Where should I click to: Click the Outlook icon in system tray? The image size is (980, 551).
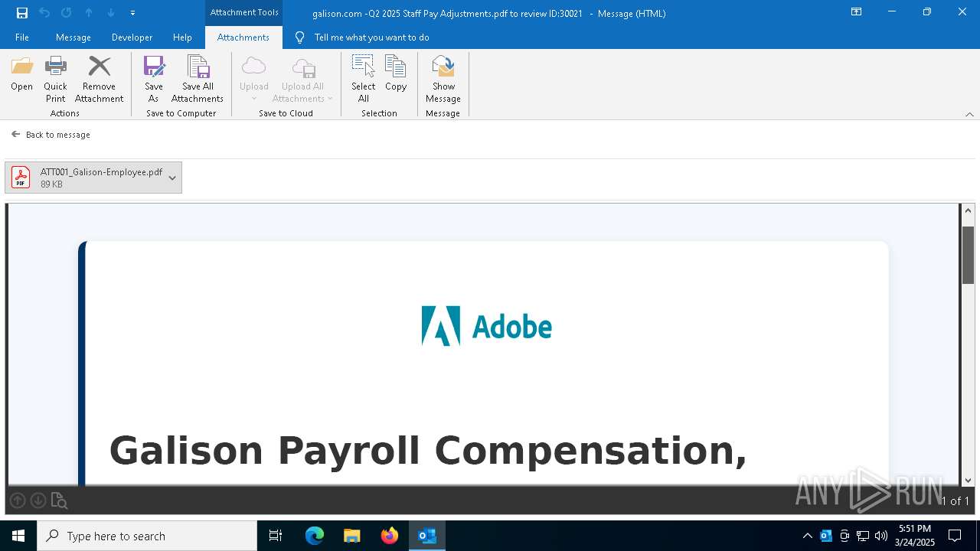[826, 536]
